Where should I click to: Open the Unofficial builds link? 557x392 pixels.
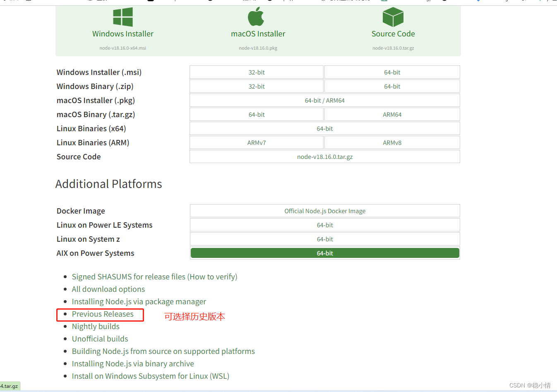[x=100, y=339]
